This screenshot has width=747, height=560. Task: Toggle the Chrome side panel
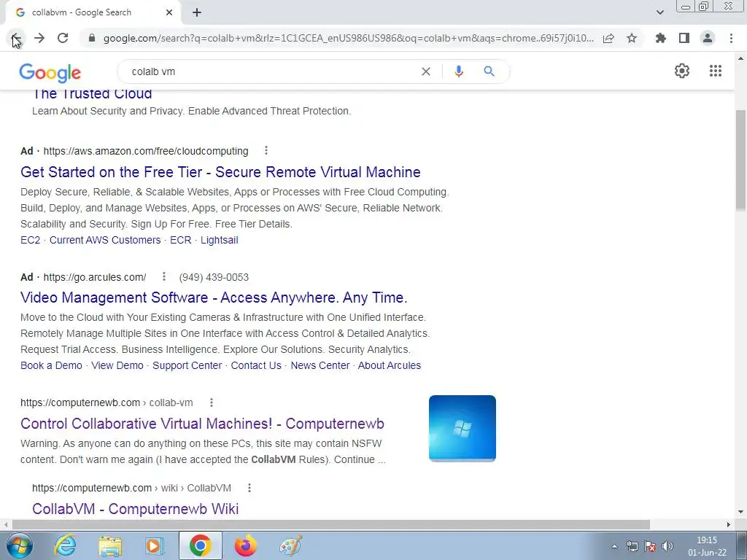pos(684,38)
